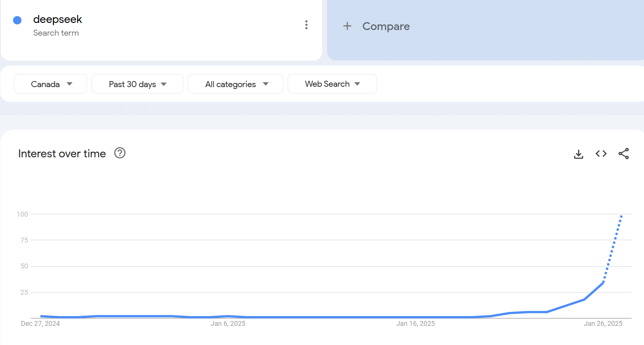Click the Compare label to add a term
The width and height of the screenshot is (644, 345).
pos(386,26)
